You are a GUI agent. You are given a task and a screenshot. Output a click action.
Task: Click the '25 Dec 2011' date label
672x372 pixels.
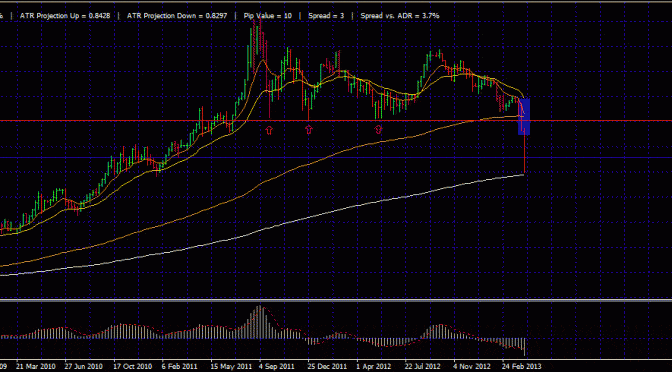click(x=327, y=367)
